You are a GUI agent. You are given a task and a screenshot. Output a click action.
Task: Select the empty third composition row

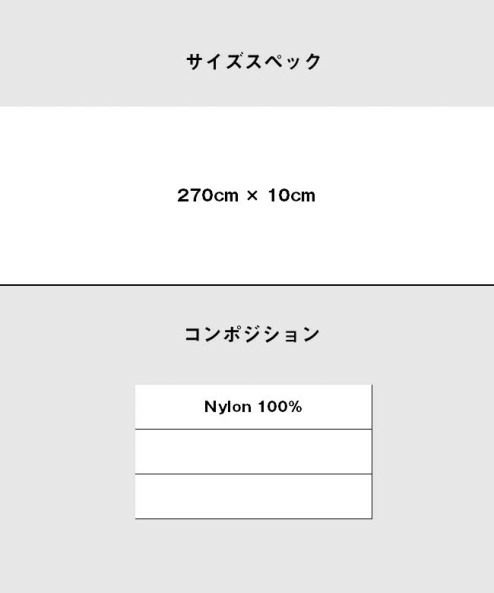[x=253, y=496]
